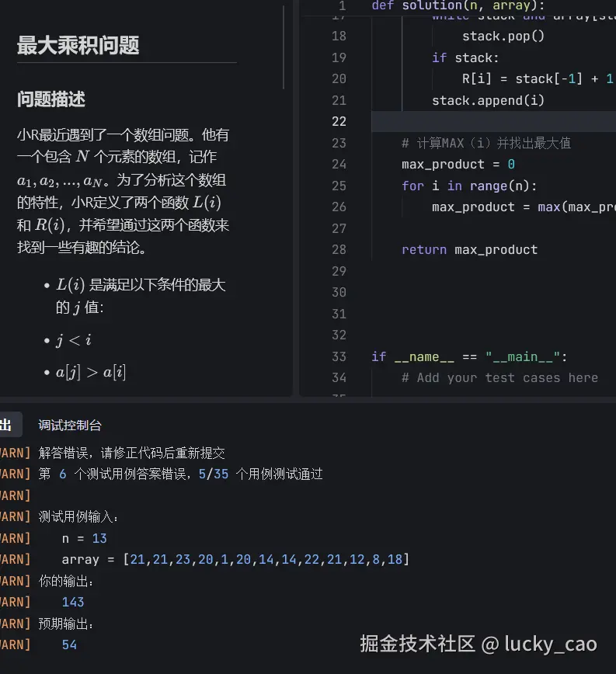Click the 'stack.pop()' code on line 18
The height and width of the screenshot is (674, 616).
(x=503, y=36)
